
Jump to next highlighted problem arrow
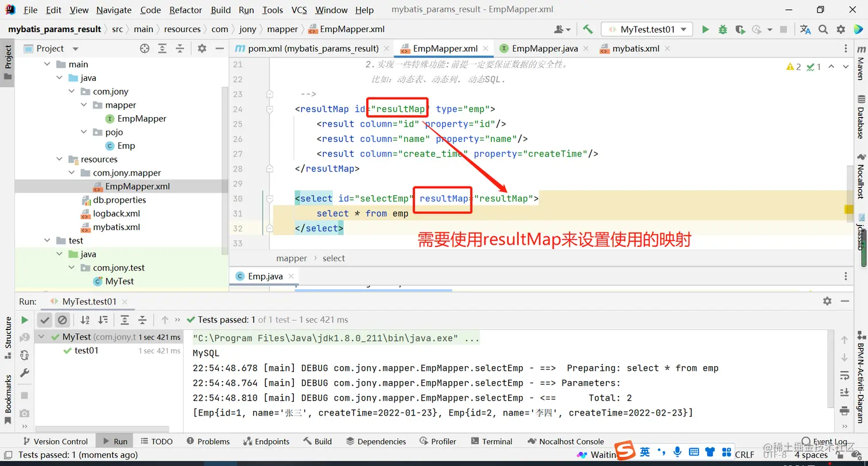pos(846,67)
